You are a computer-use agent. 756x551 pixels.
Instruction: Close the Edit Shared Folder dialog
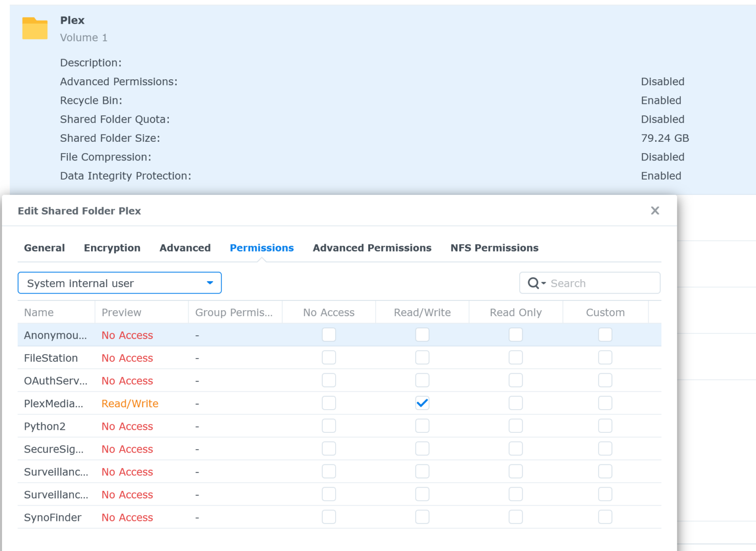[x=655, y=211]
